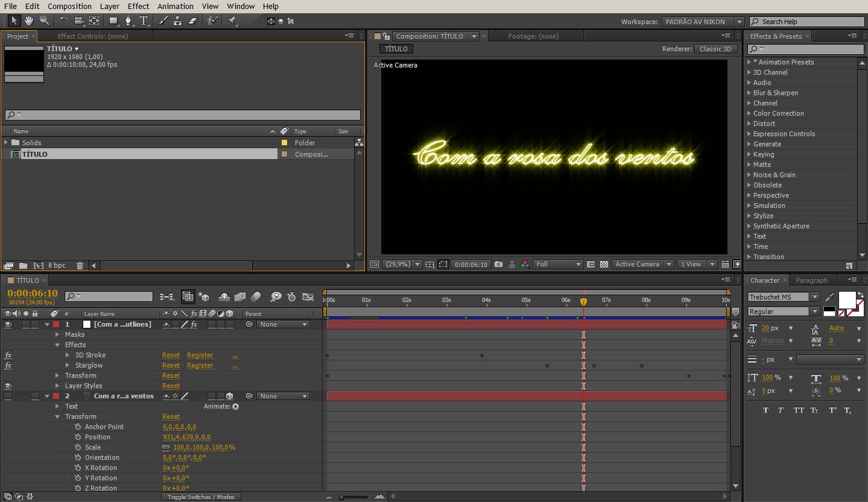The image size is (868, 502).
Task: Toggle visibility of the Layer Styles group
Action: 8,386
